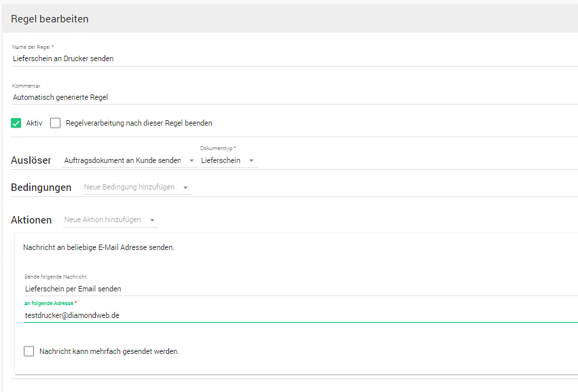Click arrow icon next to Neue Aktion hinzufügen
The image size is (578, 392).
[x=152, y=220]
